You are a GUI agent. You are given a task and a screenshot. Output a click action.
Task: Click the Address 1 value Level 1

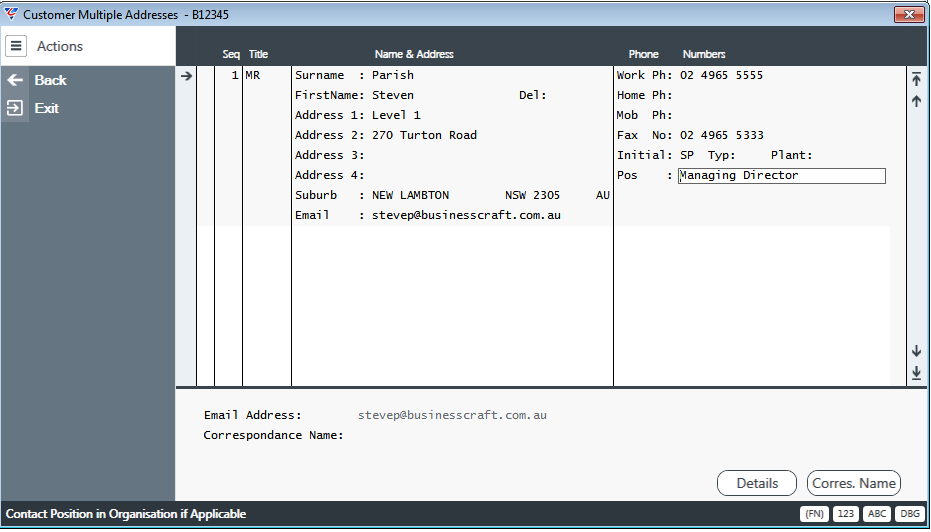click(396, 115)
